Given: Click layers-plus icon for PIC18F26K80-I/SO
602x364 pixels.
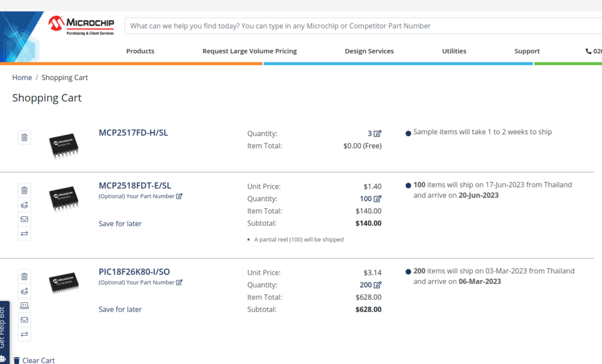Looking at the screenshot, I should 24,291.
